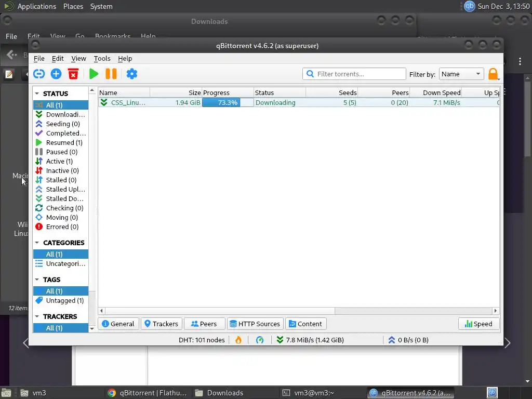Select Errored (0) status filter
Screen dimensions: 532x399
click(x=61, y=227)
